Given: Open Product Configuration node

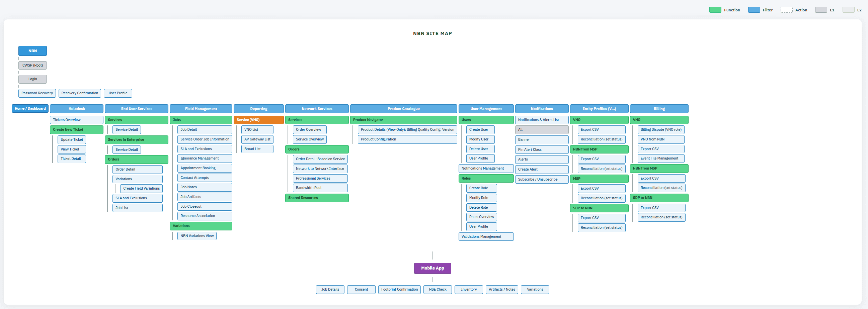Looking at the screenshot, I should coord(407,139).
